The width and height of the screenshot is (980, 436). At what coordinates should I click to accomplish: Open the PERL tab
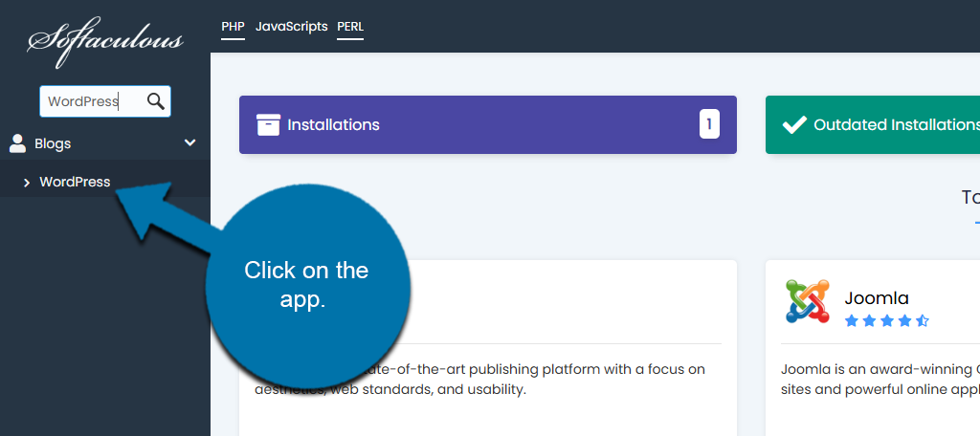(x=350, y=27)
